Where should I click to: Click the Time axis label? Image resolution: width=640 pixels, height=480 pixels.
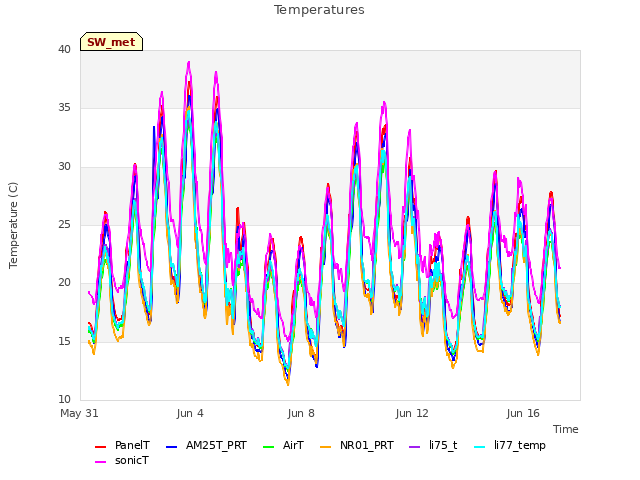pos(566,429)
